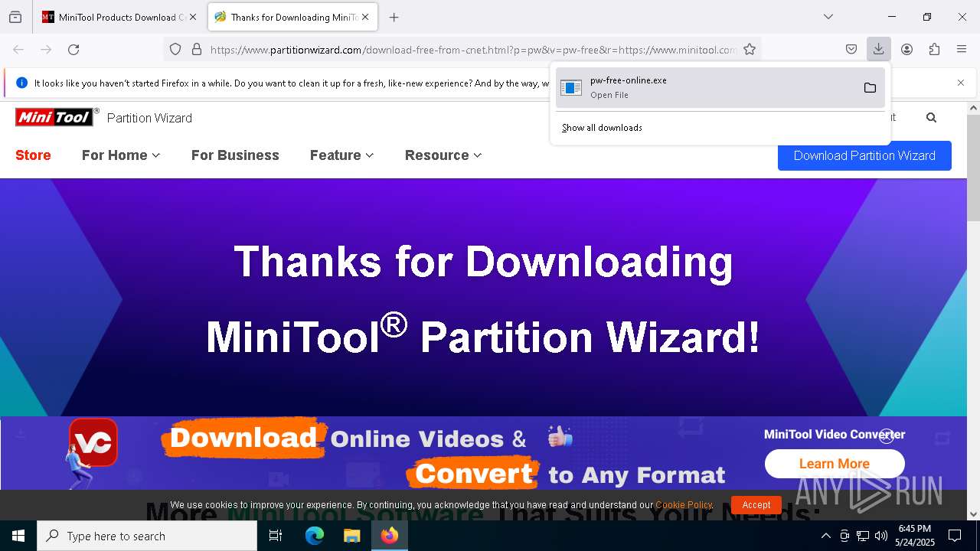Toggle the Downloads panel button
This screenshot has width=980, height=551.
[x=879, y=50]
